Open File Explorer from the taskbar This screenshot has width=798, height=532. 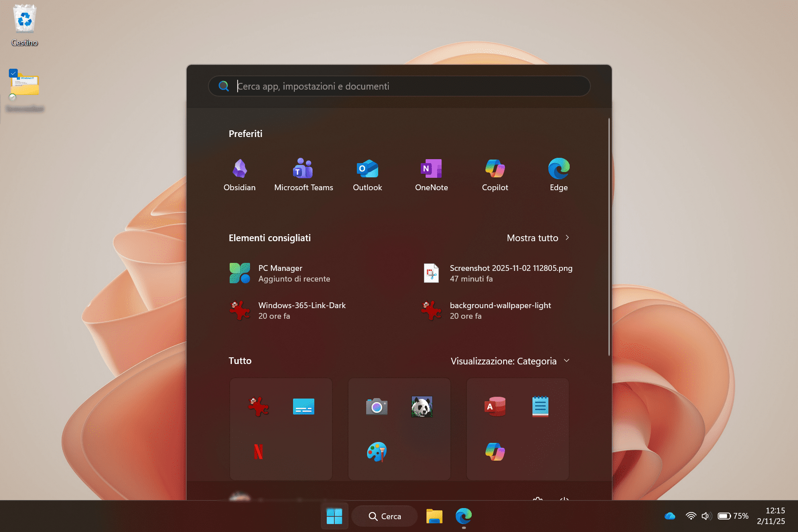[434, 516]
